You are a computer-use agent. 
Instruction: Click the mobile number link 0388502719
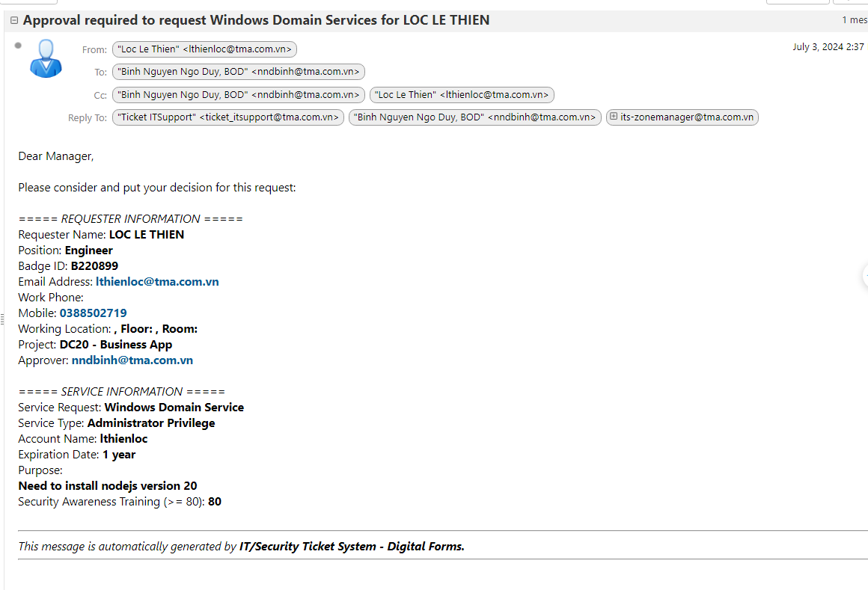pyautogui.click(x=93, y=313)
